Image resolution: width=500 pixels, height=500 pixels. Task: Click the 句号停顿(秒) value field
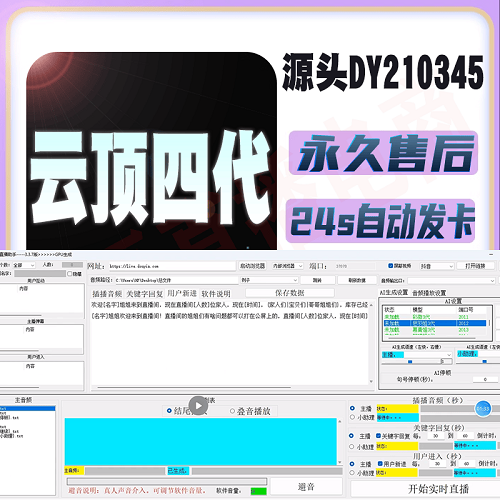[485, 379]
